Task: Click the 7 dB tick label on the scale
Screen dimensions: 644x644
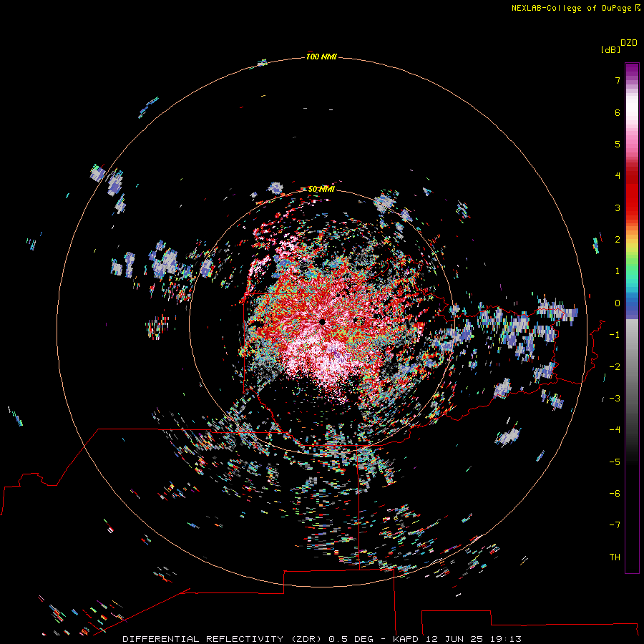Action: pos(618,80)
